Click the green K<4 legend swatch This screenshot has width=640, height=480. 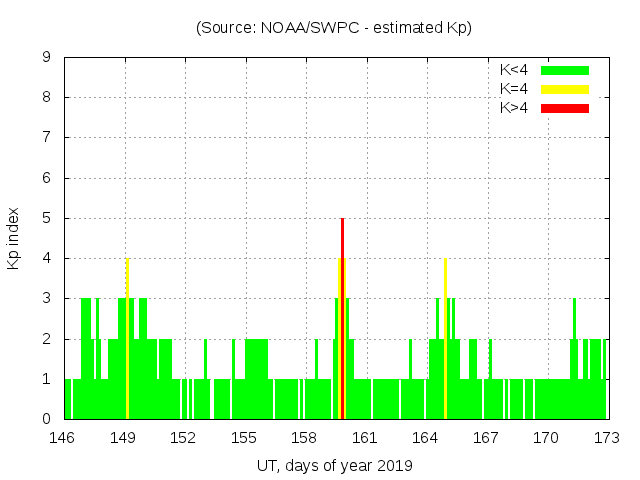[565, 70]
